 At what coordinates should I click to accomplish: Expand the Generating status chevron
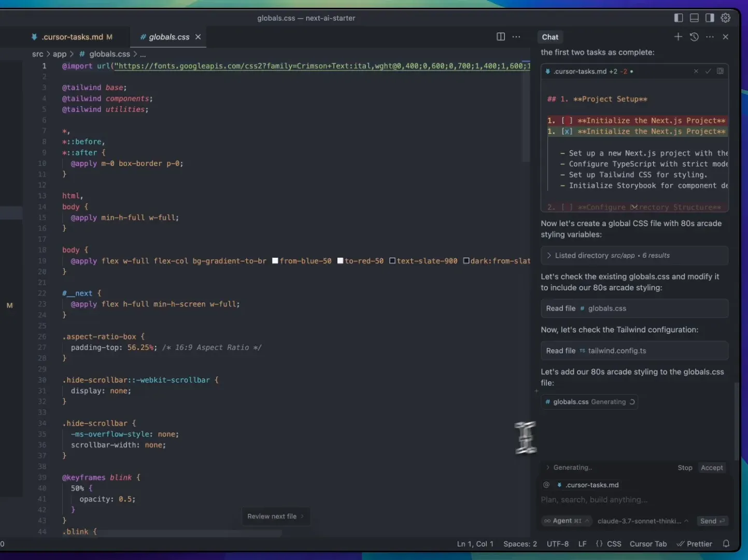click(547, 467)
